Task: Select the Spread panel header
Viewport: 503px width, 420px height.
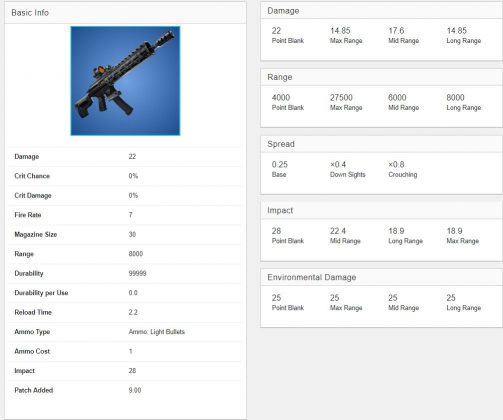Action: (x=381, y=144)
